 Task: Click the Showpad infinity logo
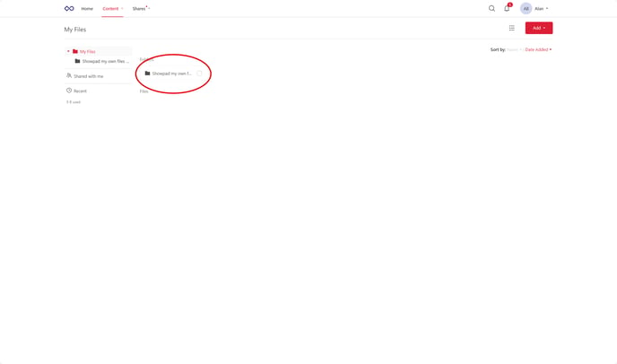click(69, 8)
